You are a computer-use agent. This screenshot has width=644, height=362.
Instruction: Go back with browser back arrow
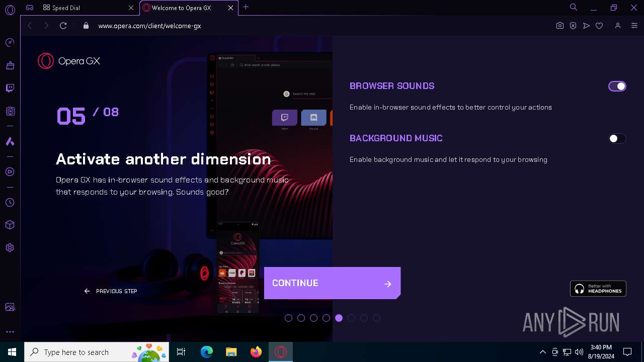[30, 26]
